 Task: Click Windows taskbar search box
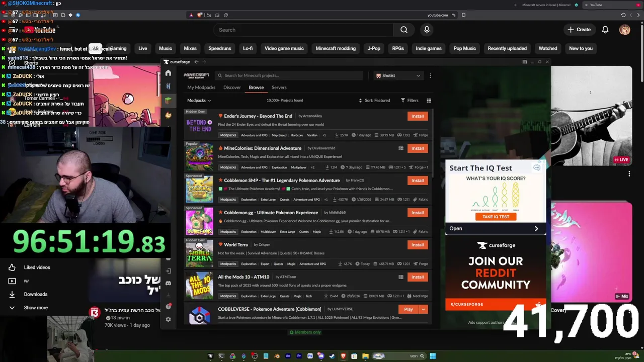tap(399, 356)
